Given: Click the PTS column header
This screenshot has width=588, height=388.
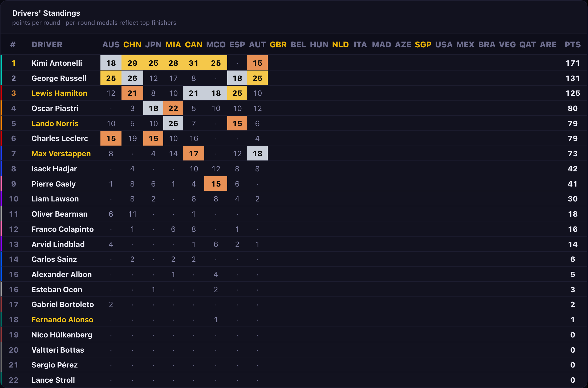Looking at the screenshot, I should point(573,44).
